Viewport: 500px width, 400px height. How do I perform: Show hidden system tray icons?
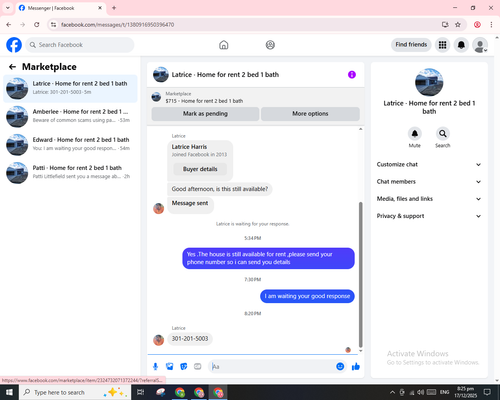click(392, 392)
